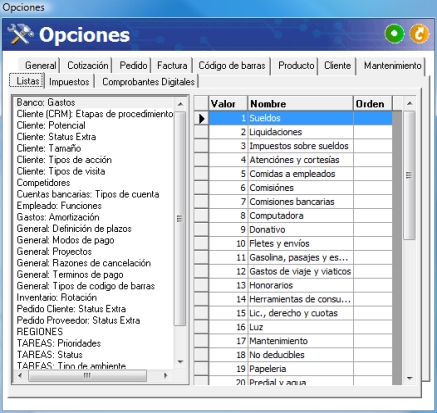Select the Mantenimiento tab
Viewport: 437px width, 413px height.
click(x=392, y=65)
